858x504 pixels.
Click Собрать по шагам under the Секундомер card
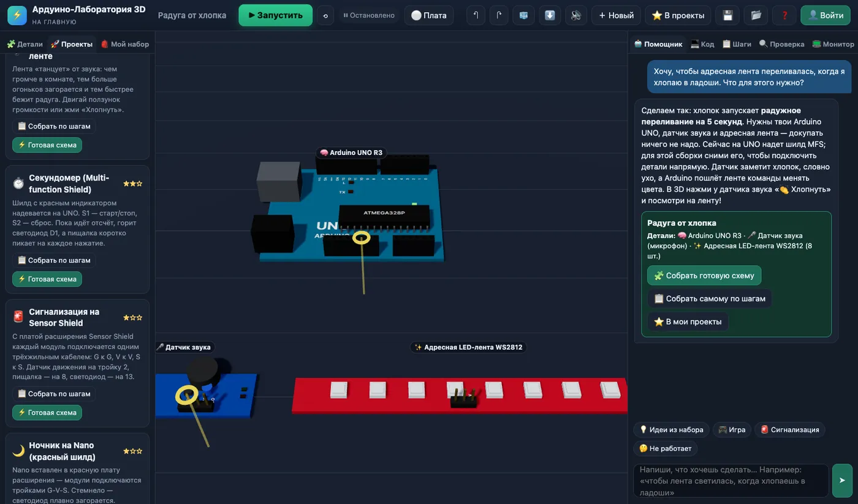click(x=54, y=260)
